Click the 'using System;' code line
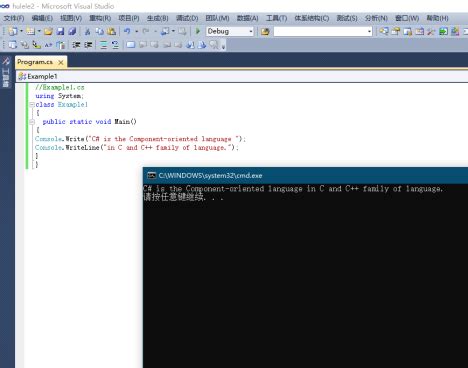This screenshot has height=368, width=468. coord(59,96)
